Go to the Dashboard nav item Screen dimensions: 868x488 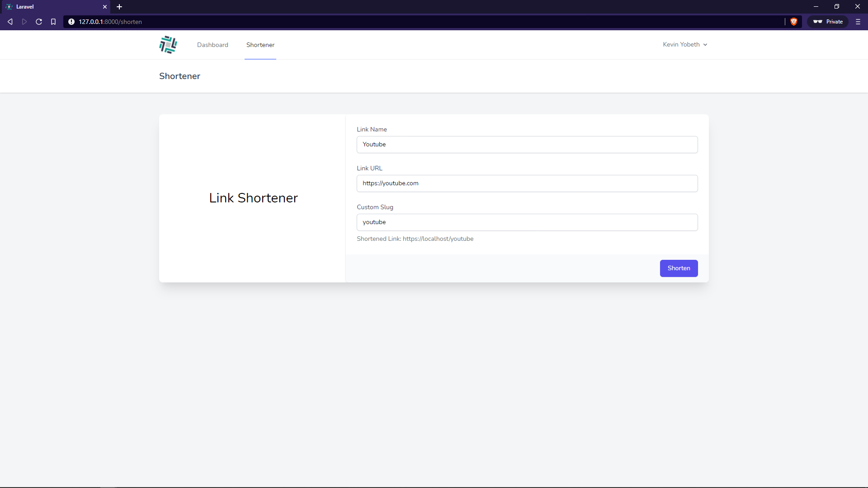tap(212, 45)
